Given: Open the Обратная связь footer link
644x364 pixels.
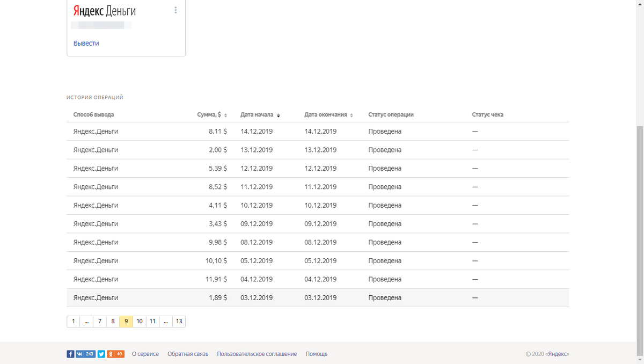Looking at the screenshot, I should pos(188,354).
